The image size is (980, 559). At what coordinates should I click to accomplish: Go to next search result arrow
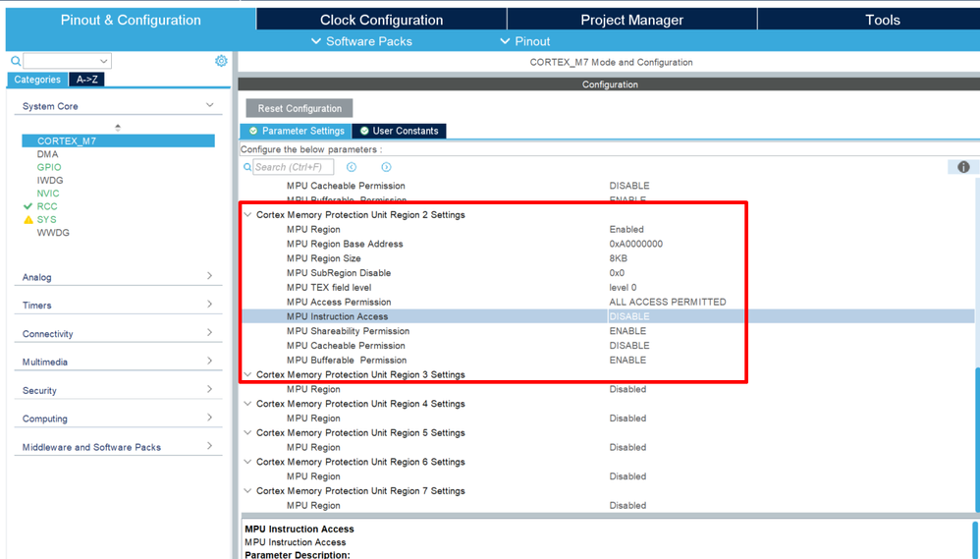(386, 167)
